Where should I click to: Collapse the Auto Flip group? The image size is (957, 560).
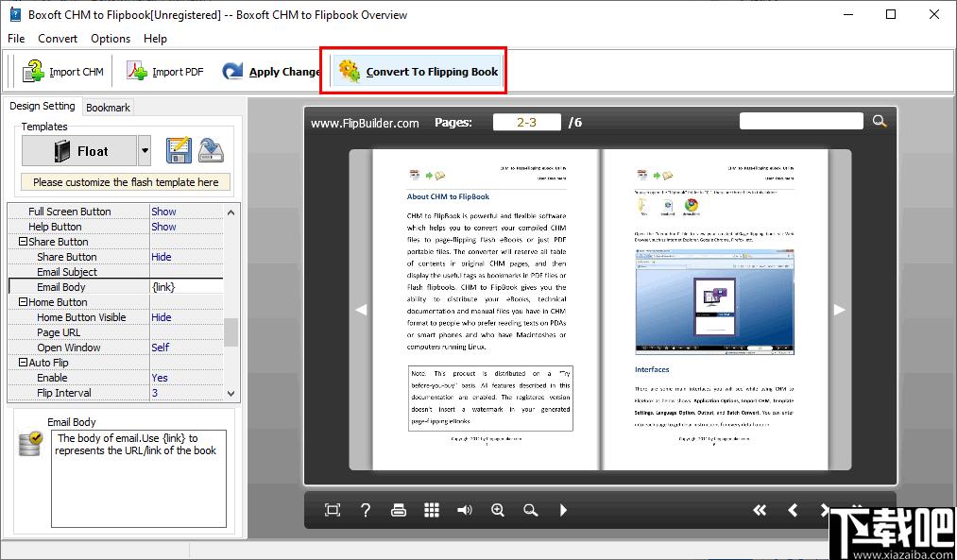click(x=24, y=363)
